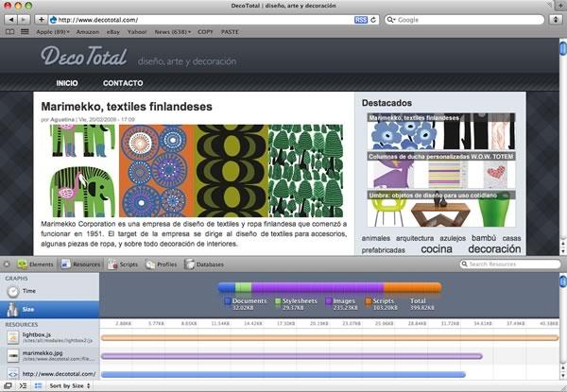Open the Marimekko featured thumbnail in Destacados
Image resolution: width=567 pixels, height=392 pixels.
[x=441, y=131]
